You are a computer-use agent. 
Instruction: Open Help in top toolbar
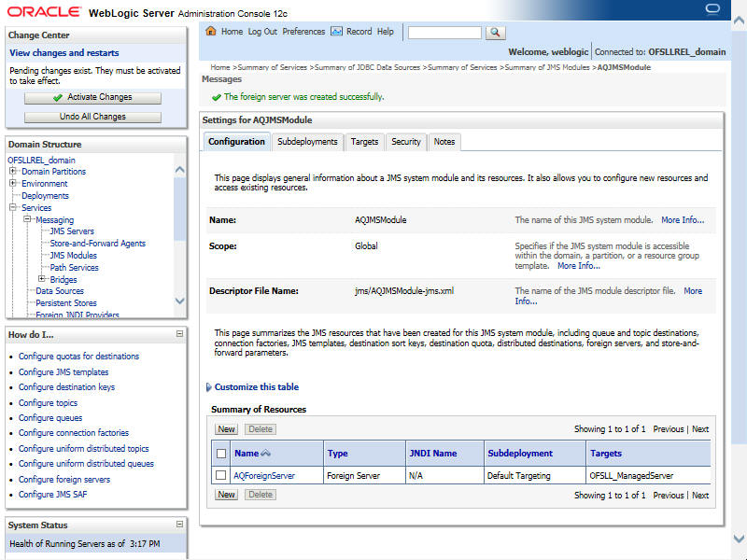[x=386, y=32]
